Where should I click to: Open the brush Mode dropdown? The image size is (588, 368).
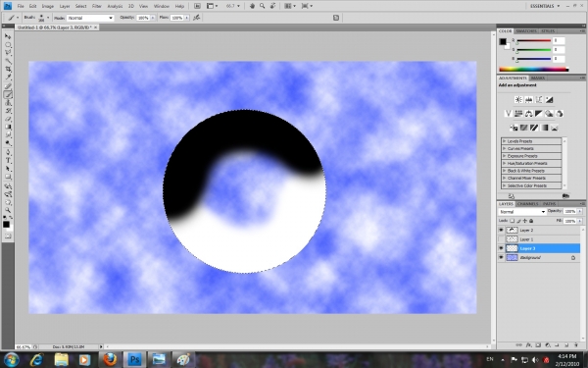pos(90,18)
